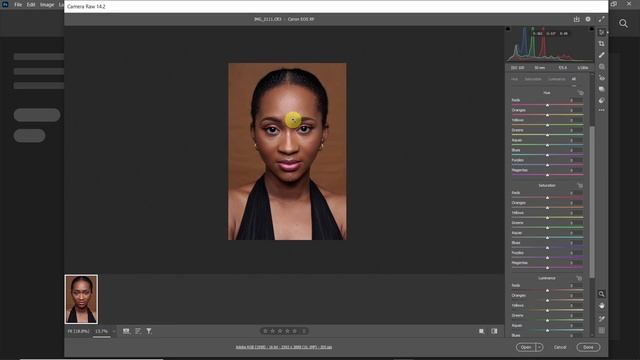Click the Saturation Oranges slider handle
Screen dimensions: 640x360
click(x=547, y=208)
